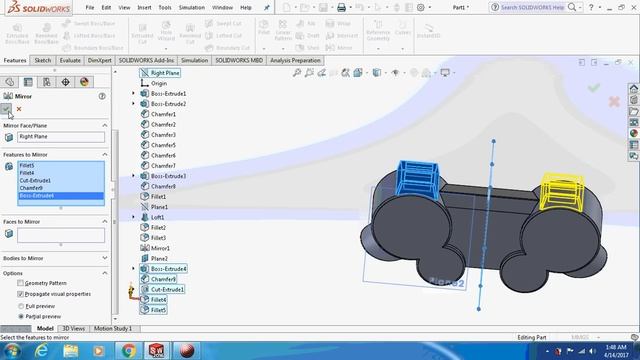This screenshot has width=640, height=360.
Task: Expand the Boss-Extrude3 tree node arrow
Action: coord(133,176)
